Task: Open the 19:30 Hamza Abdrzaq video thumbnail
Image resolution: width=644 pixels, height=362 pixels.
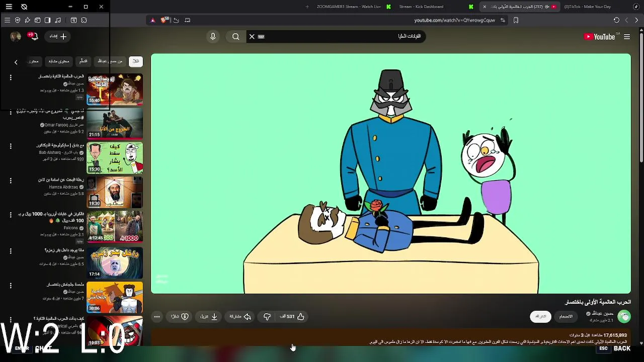Action: click(115, 192)
